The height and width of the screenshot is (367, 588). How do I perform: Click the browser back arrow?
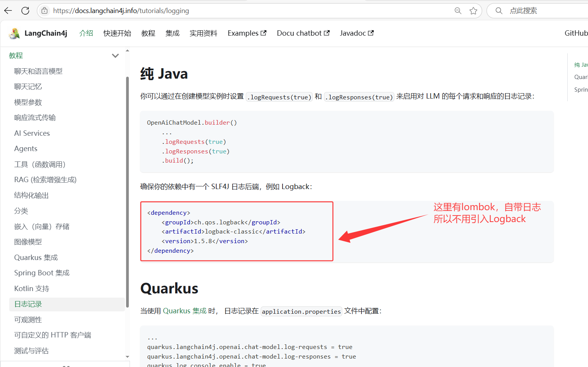tap(8, 11)
